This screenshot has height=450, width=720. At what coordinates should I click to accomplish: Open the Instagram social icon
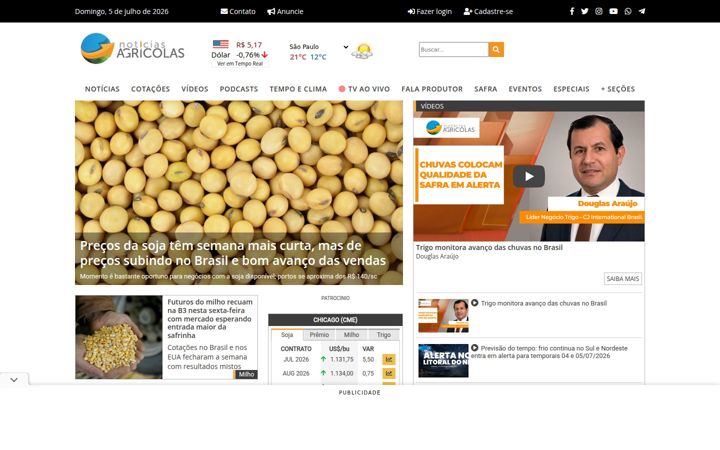click(x=599, y=11)
